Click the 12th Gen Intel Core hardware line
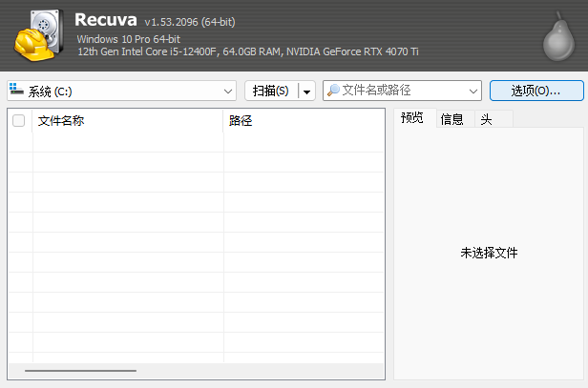Screen dimensions: 588x388 point(248,51)
